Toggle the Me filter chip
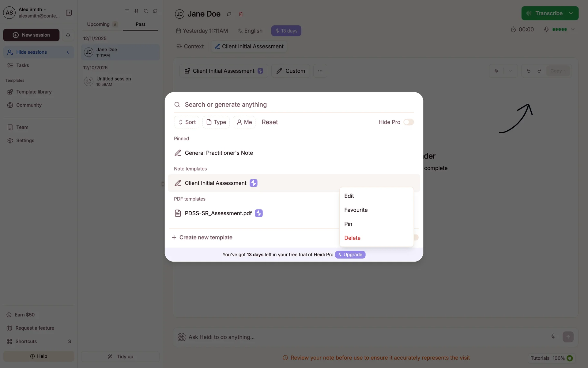 (244, 122)
